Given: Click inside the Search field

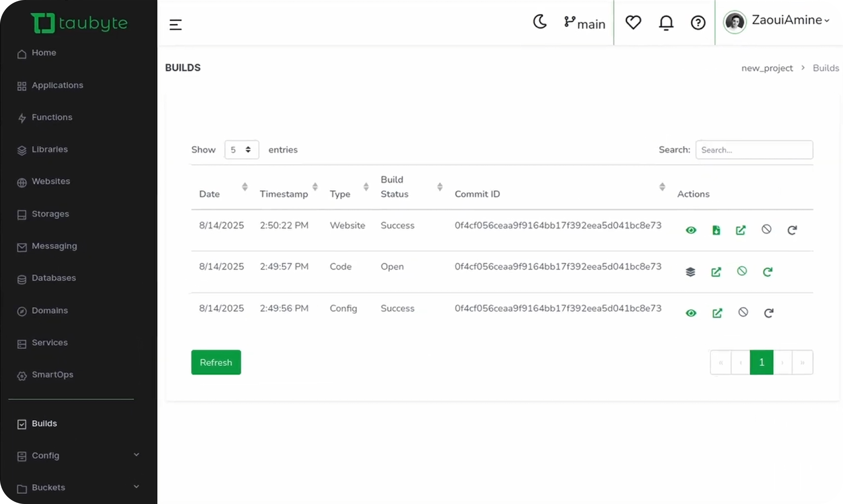Looking at the screenshot, I should point(754,149).
